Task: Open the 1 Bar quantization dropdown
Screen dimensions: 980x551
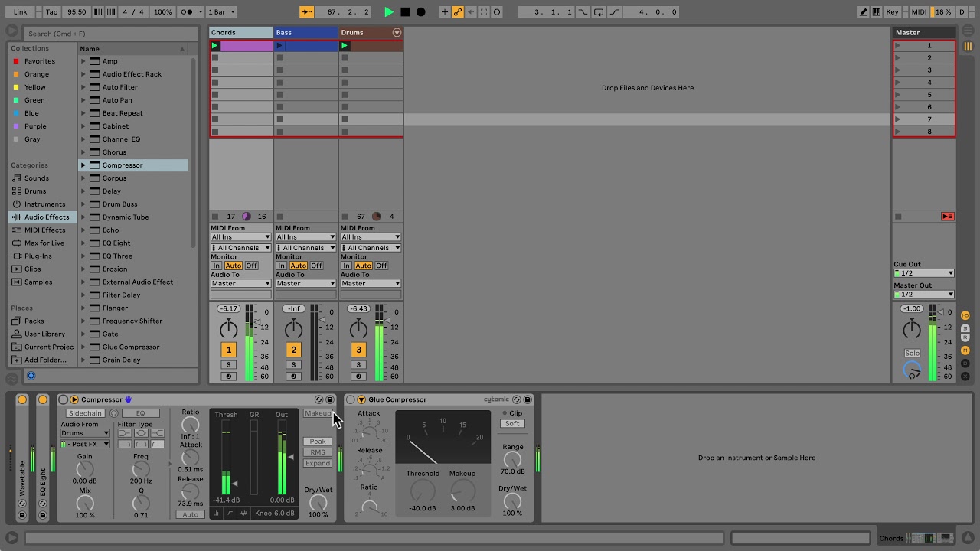Action: click(x=221, y=12)
